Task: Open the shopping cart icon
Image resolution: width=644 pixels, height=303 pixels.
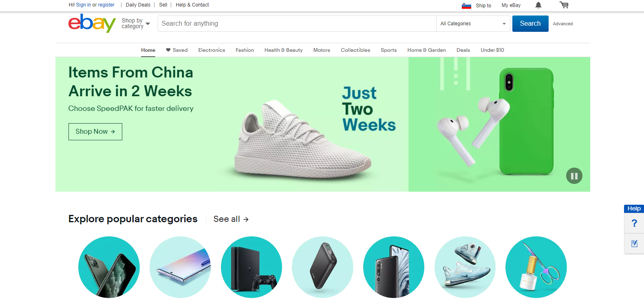Action: [x=564, y=5]
